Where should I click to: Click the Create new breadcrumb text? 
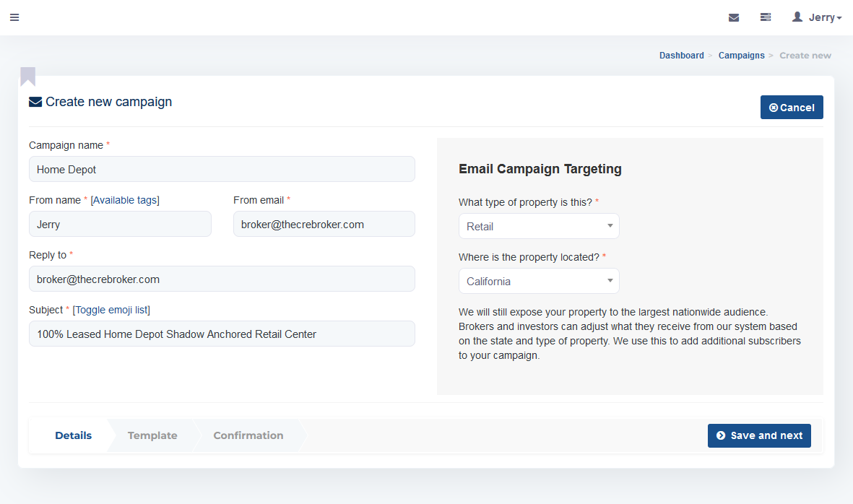point(805,56)
